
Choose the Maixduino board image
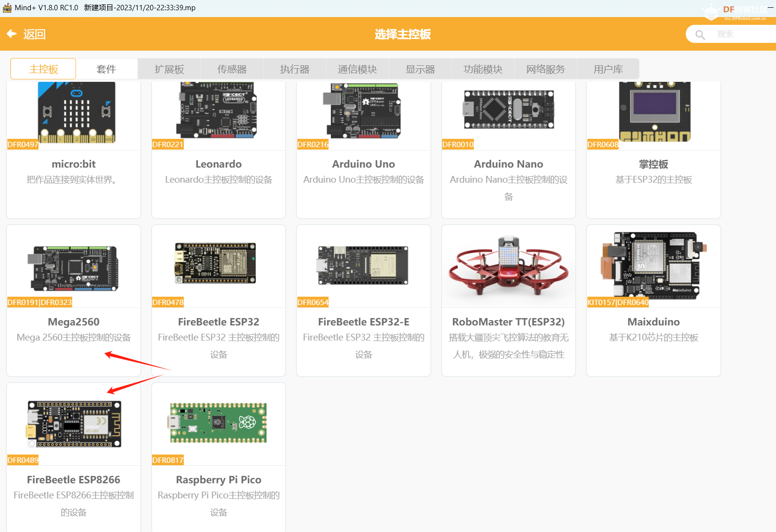pyautogui.click(x=654, y=265)
